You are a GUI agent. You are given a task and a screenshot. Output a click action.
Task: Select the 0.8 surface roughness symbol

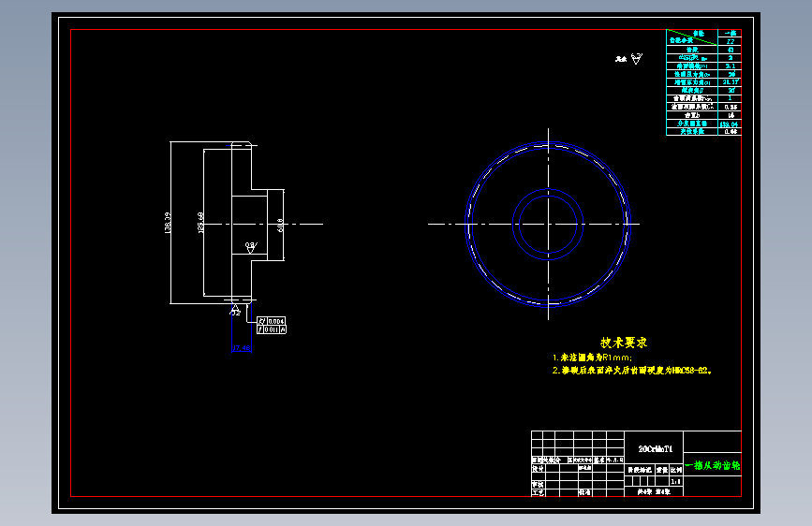[x=251, y=247]
